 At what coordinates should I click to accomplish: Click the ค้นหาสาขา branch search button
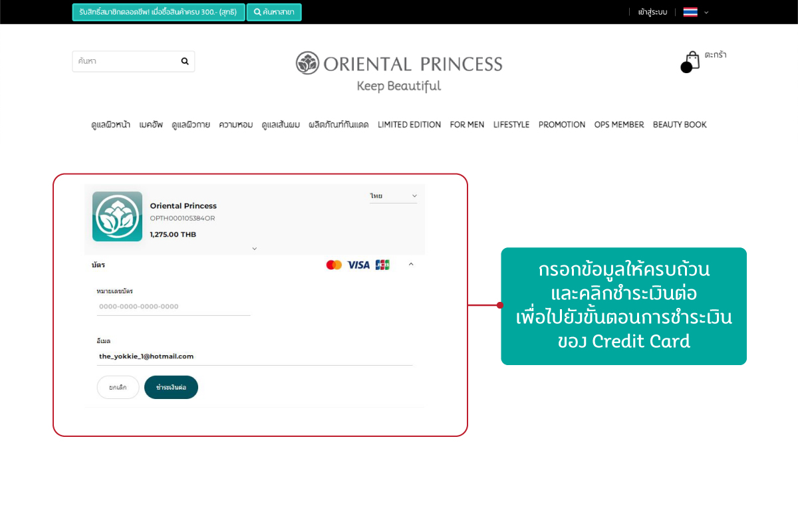pos(274,12)
